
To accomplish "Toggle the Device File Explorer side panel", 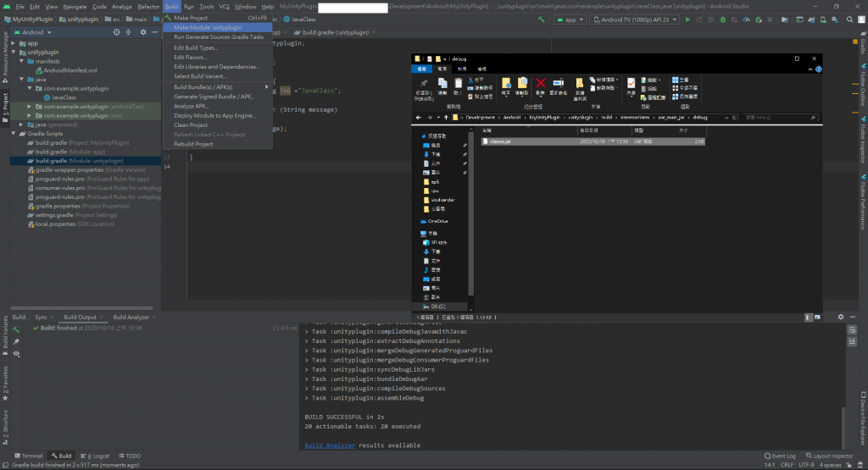I will pos(862,418).
